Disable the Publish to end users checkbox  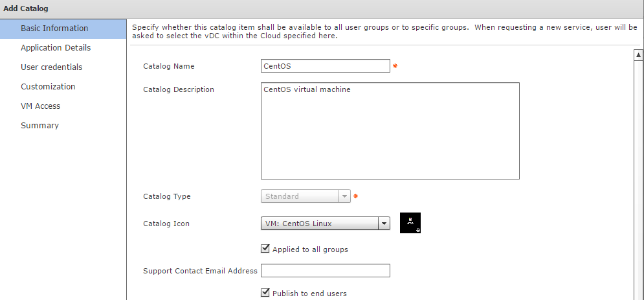[265, 293]
